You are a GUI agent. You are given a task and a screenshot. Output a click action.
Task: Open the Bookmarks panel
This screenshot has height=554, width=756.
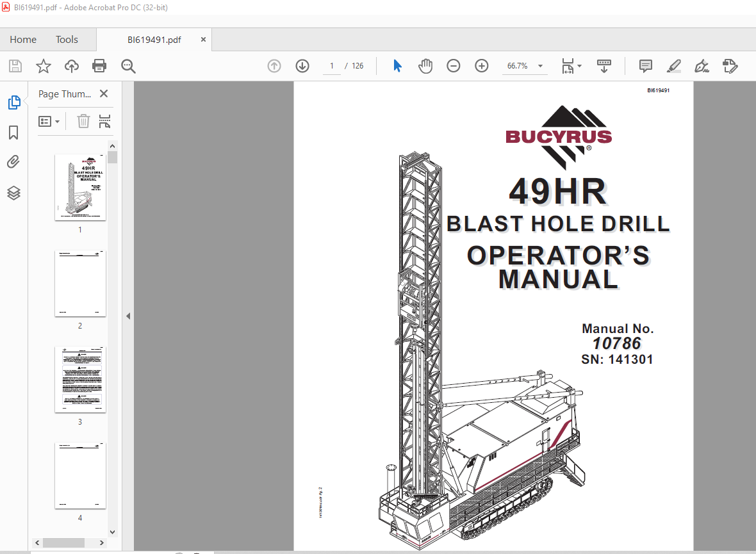click(x=13, y=133)
